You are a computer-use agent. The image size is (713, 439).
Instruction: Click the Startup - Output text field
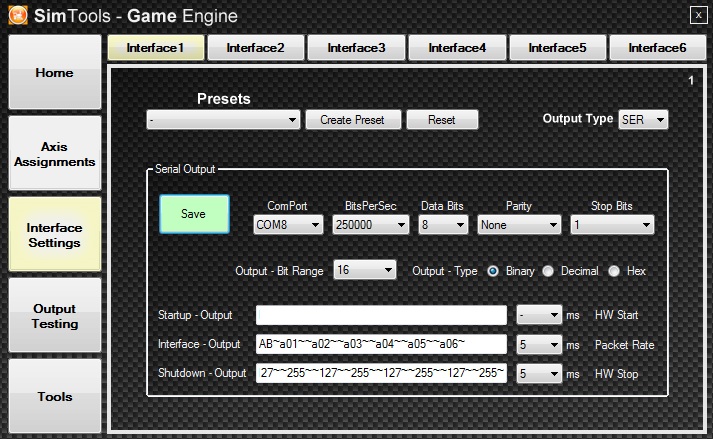pyautogui.click(x=381, y=315)
